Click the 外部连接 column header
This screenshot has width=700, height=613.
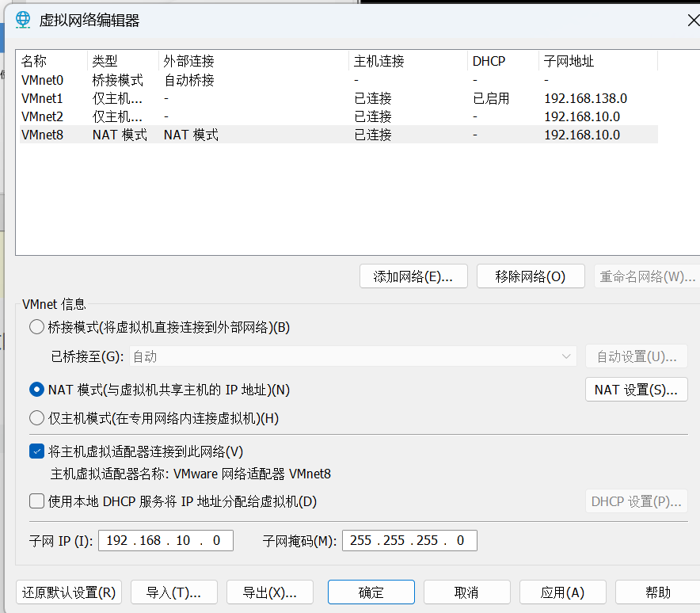point(253,61)
